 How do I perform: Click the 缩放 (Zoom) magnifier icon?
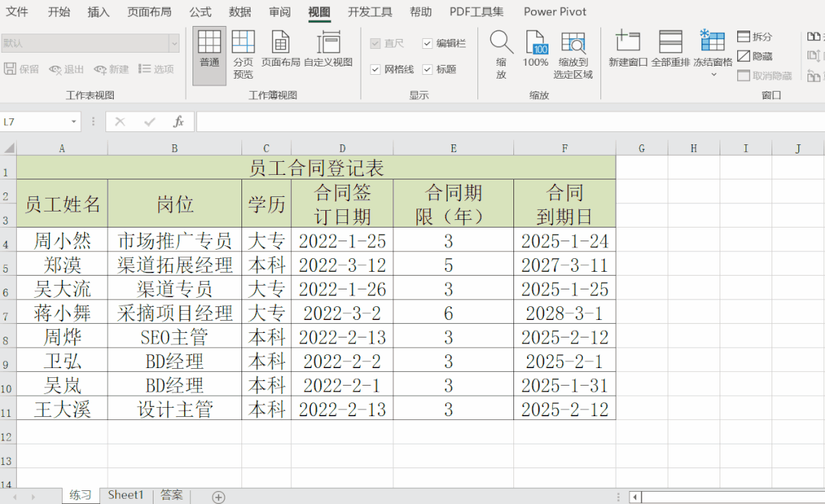click(x=500, y=46)
